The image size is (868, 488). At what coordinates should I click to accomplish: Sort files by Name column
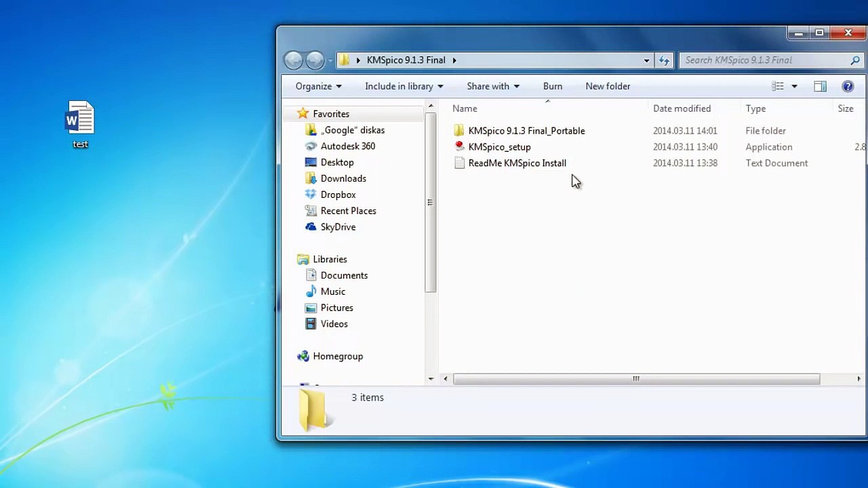pos(465,108)
